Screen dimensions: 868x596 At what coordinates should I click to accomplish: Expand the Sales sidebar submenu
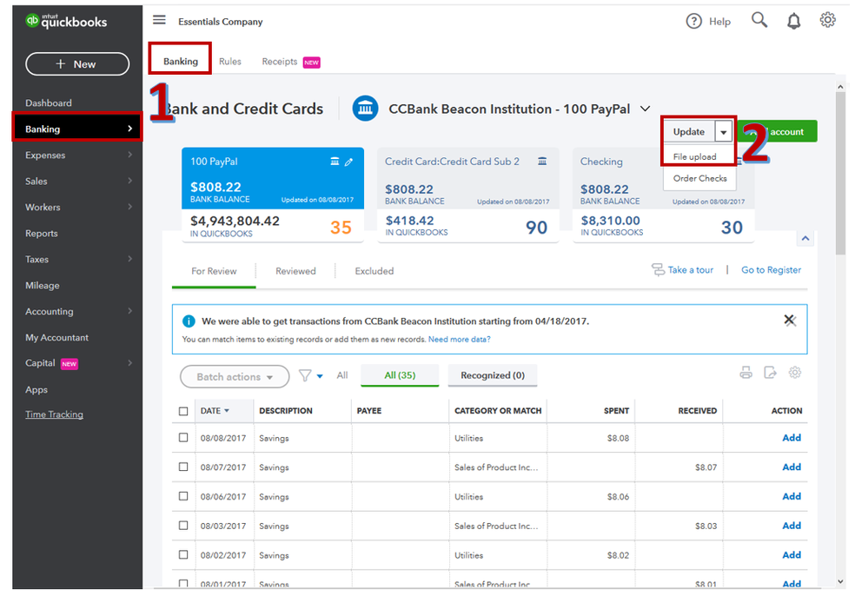(130, 181)
